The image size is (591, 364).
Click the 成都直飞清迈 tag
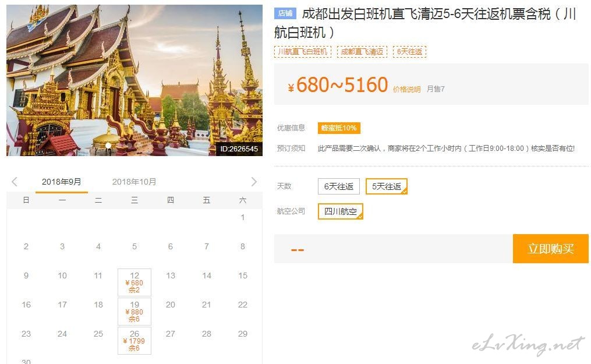click(362, 52)
